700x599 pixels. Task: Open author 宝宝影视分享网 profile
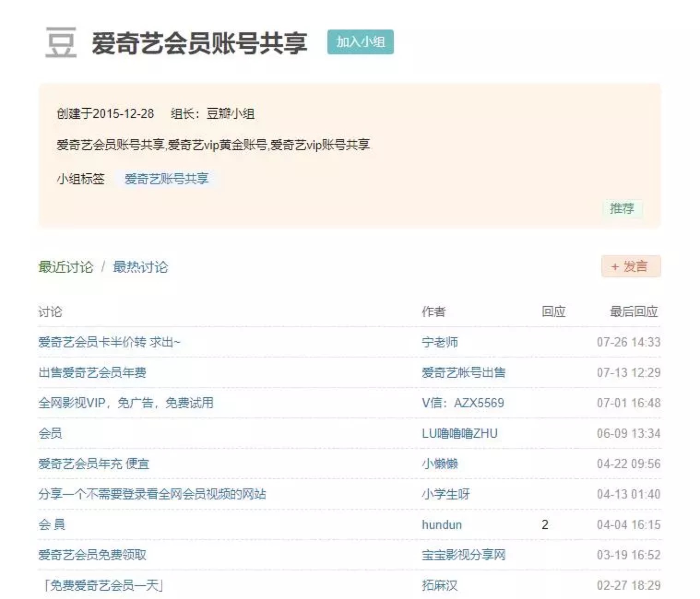tap(463, 555)
